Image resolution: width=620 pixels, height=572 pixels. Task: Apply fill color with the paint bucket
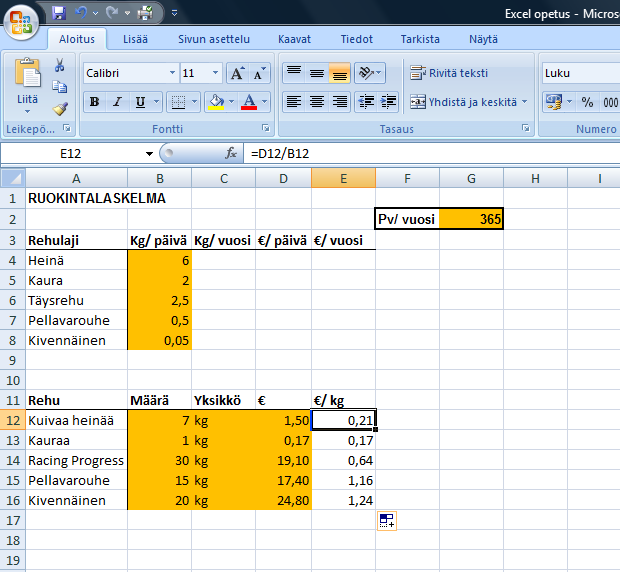pos(216,102)
